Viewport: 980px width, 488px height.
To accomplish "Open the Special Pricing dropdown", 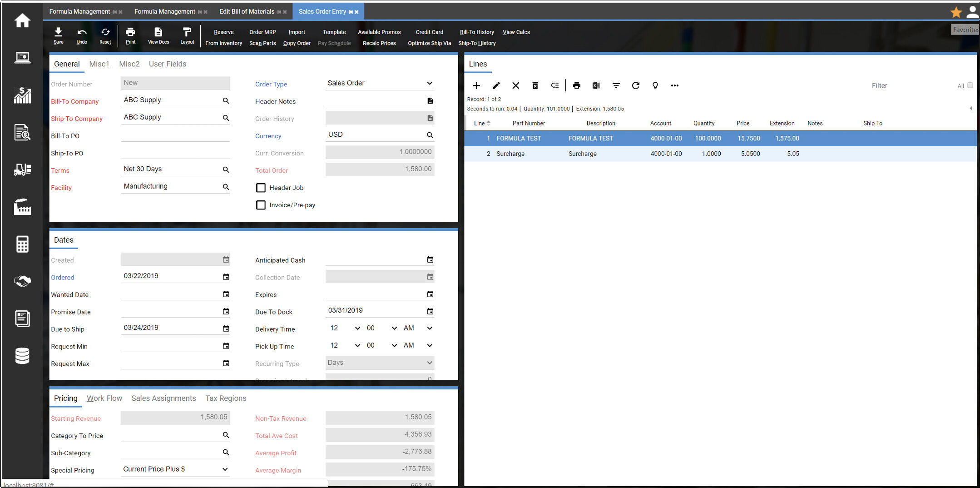I will 175,469.
